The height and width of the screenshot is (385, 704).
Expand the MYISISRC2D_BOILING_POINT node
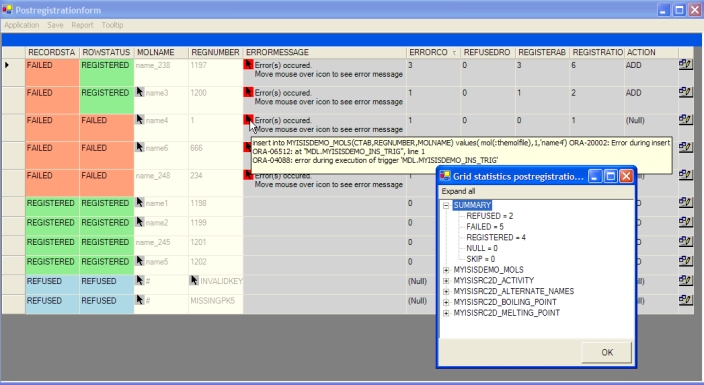tap(446, 302)
